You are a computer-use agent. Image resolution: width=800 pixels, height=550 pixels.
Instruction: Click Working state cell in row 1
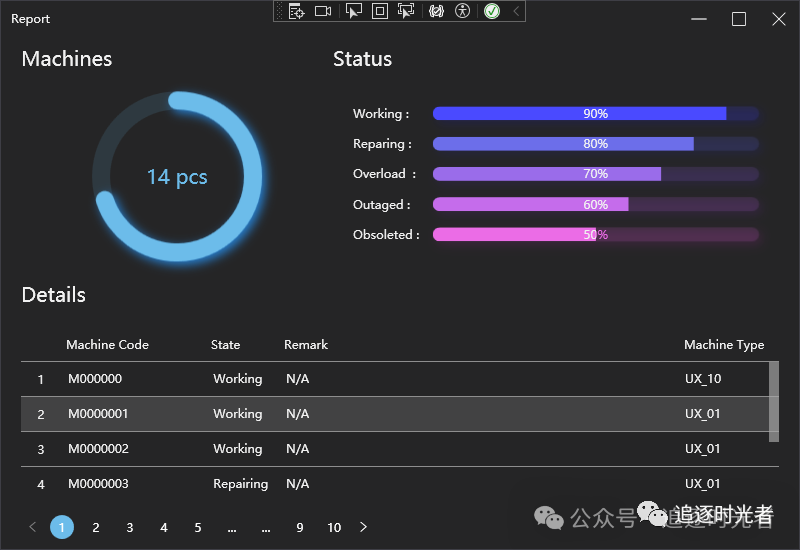[238, 379]
